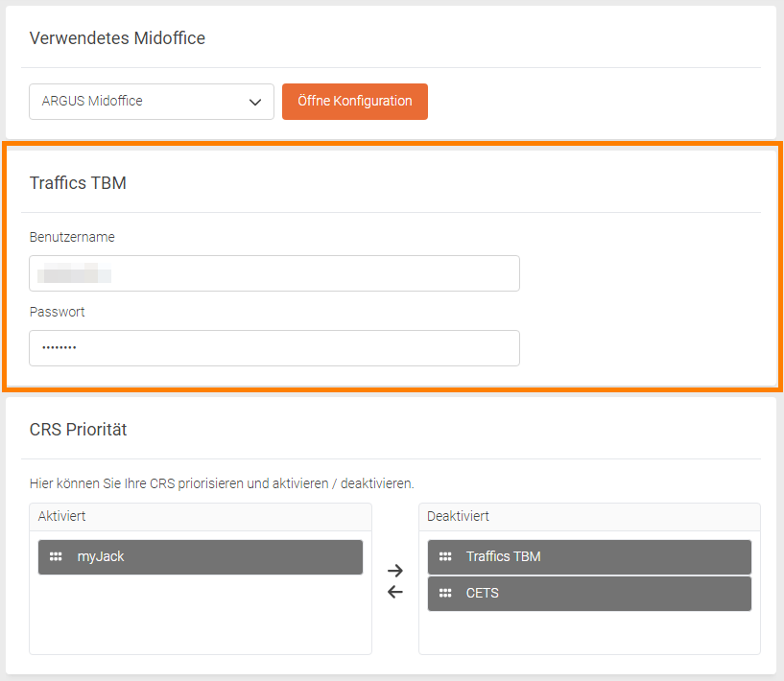This screenshot has height=681, width=784.
Task: Click the Deaktiviert list header
Action: coord(589,517)
